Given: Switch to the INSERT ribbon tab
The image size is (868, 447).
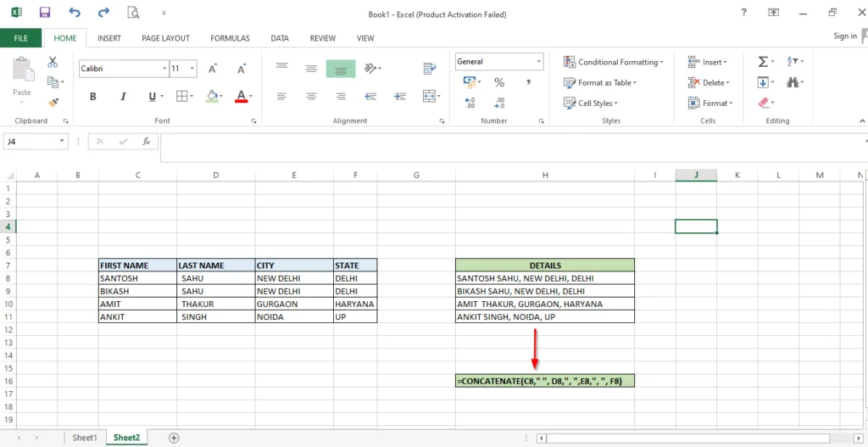Looking at the screenshot, I should click(x=109, y=38).
